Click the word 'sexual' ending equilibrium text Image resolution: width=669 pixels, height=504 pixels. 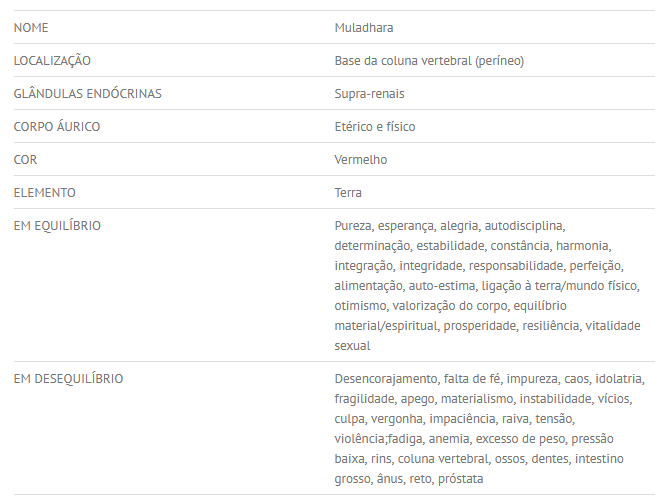pyautogui.click(x=352, y=346)
